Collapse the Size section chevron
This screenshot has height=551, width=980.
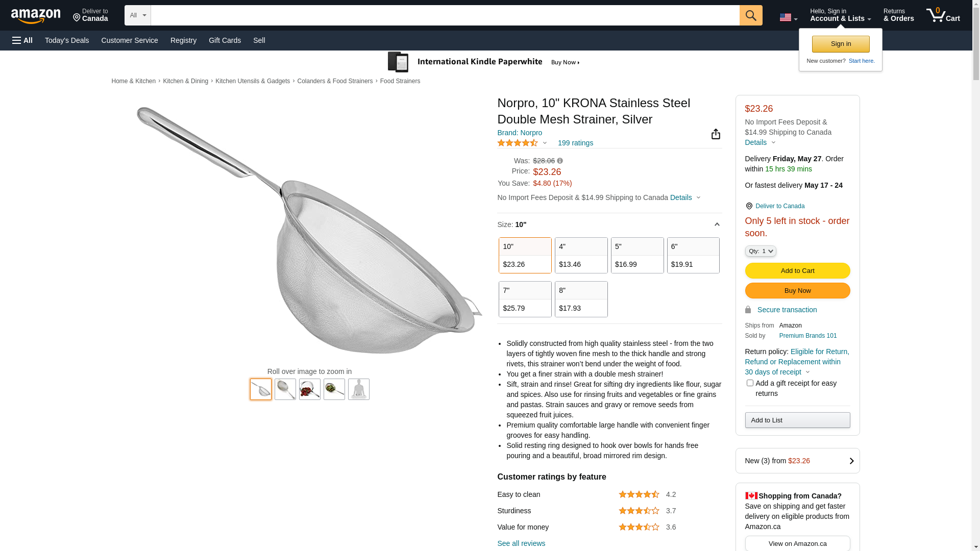tap(717, 224)
